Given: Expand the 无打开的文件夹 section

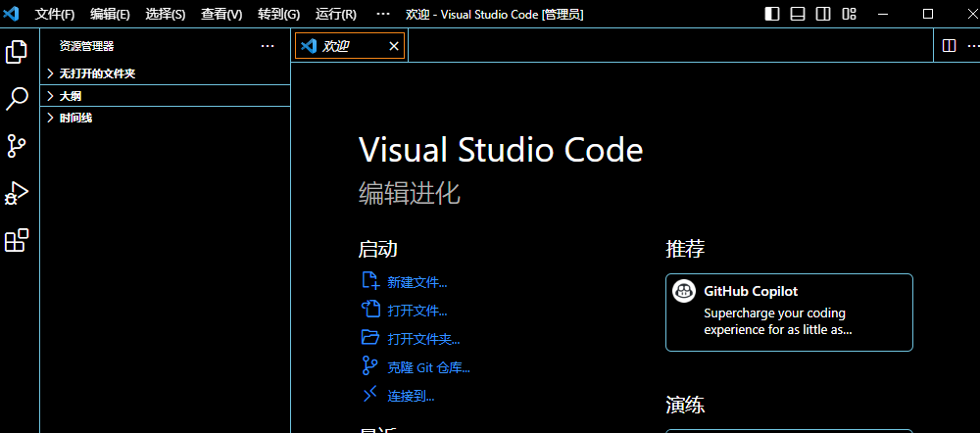Looking at the screenshot, I should (x=165, y=73).
